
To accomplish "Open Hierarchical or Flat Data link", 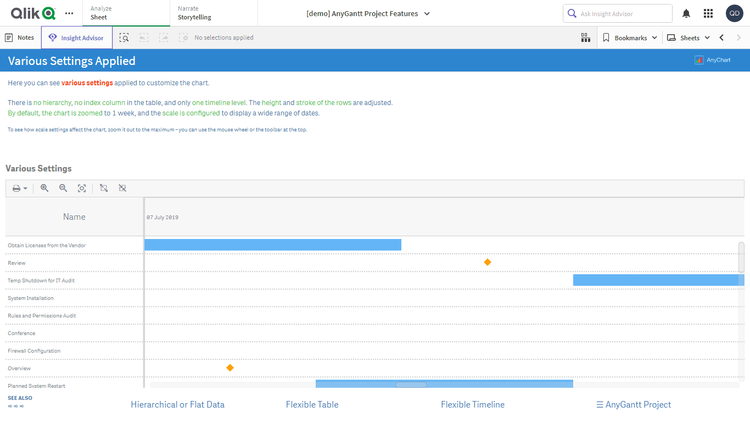I will tap(177, 405).
